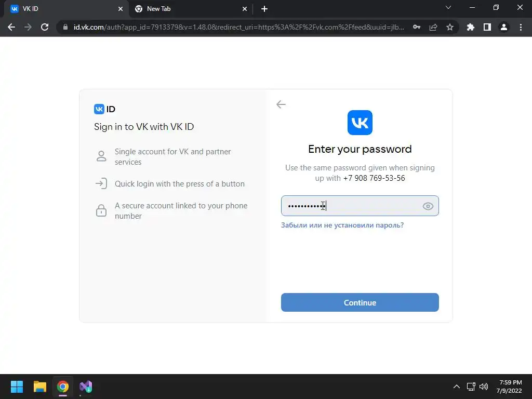Viewport: 532px width, 399px height.
Task: Click the large VK logo icon
Action: point(360,123)
